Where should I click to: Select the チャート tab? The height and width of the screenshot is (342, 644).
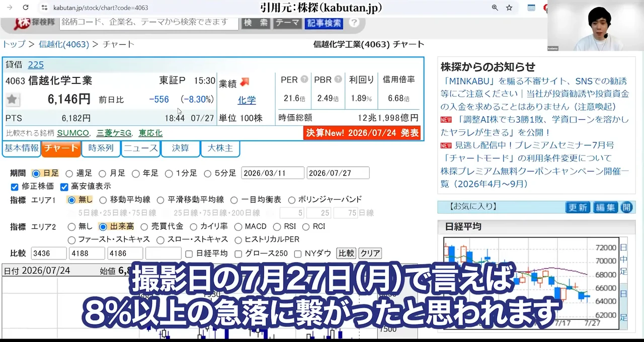pos(61,148)
